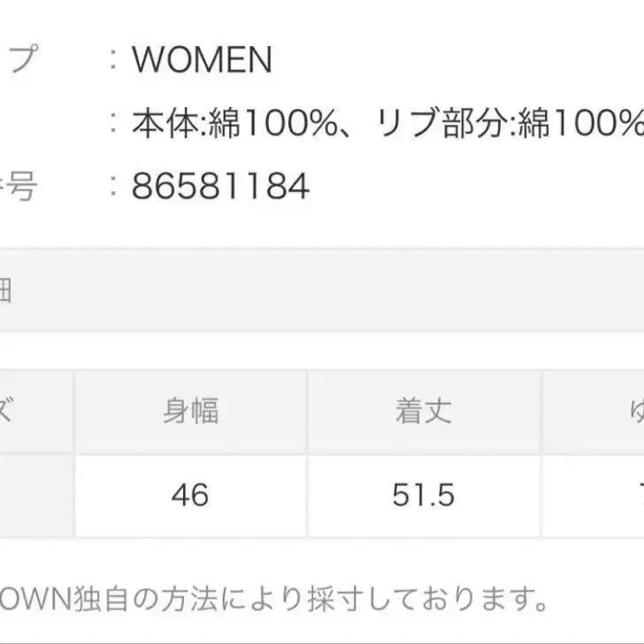Click the item number label ending in 号
This screenshot has width=644, height=644.
pyautogui.click(x=19, y=187)
